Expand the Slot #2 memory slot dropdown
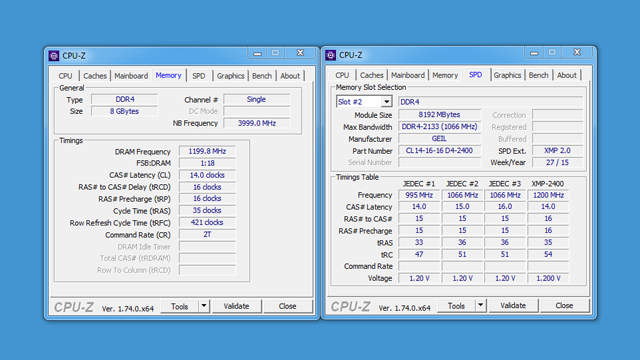This screenshot has height=360, width=640. (x=386, y=102)
